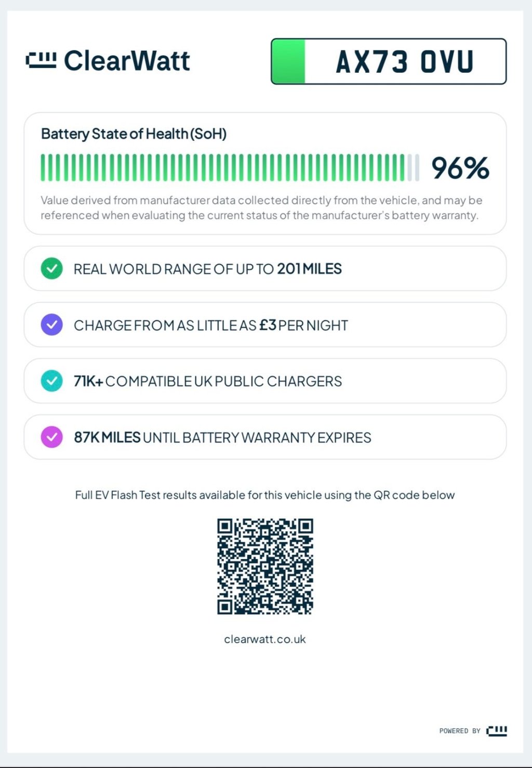Select the 87K miles battery warranty row
The width and height of the screenshot is (532, 768).
tap(265, 437)
